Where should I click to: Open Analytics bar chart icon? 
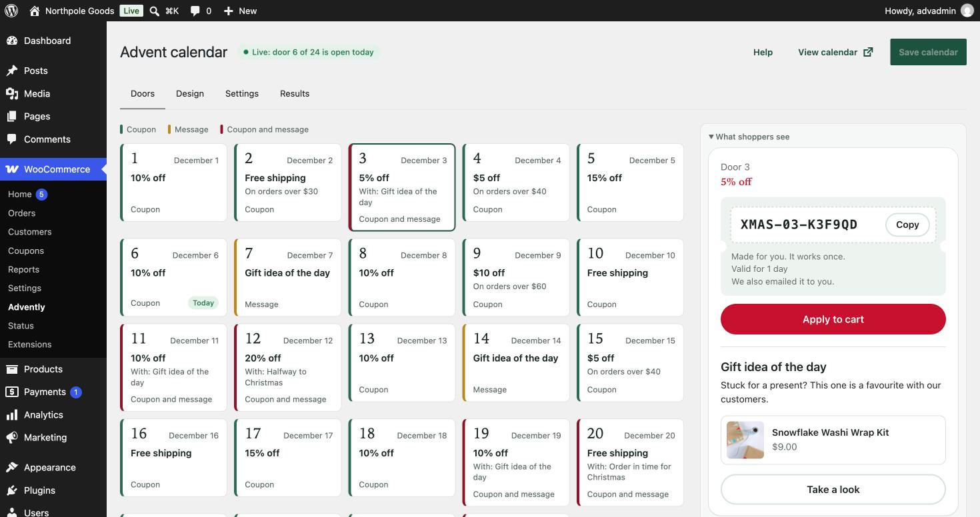[12, 414]
